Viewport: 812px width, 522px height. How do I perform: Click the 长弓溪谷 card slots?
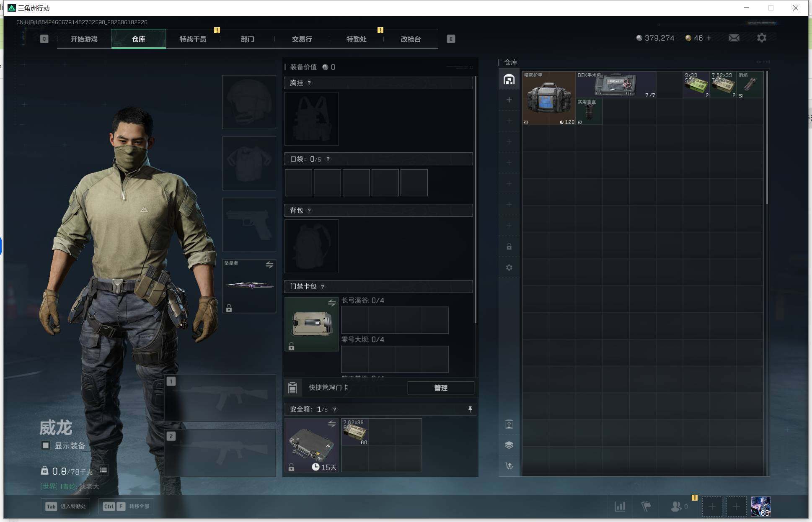[395, 320]
